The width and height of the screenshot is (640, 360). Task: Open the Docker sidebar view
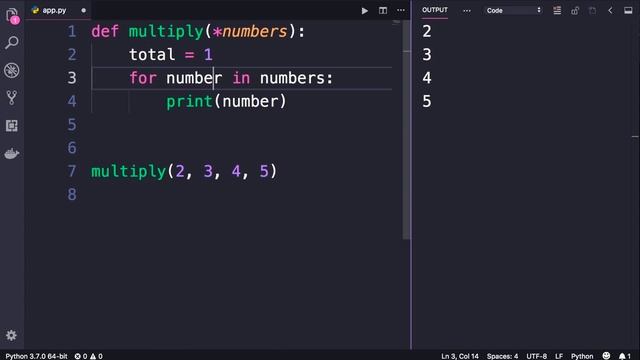(x=12, y=153)
